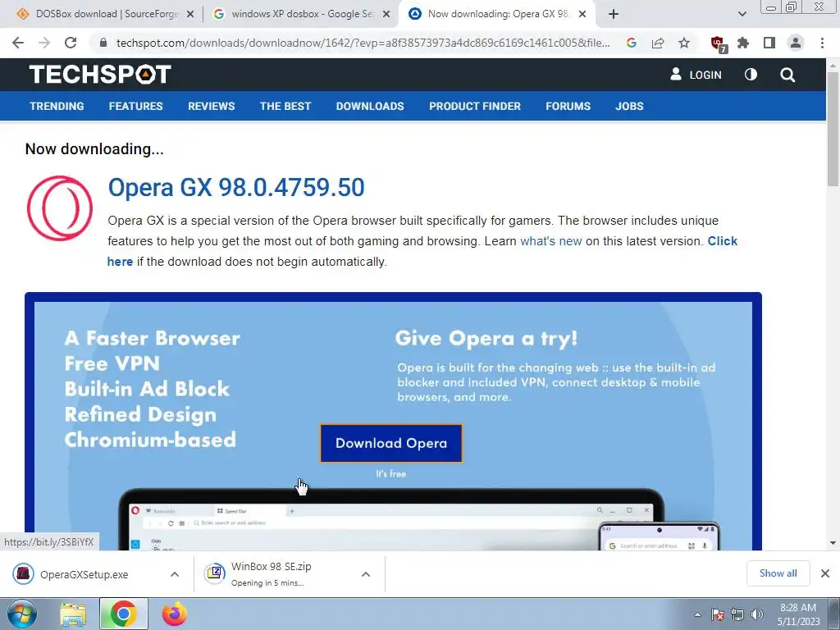Click the address bar URL field
The width and height of the screenshot is (840, 630).
tap(363, 43)
